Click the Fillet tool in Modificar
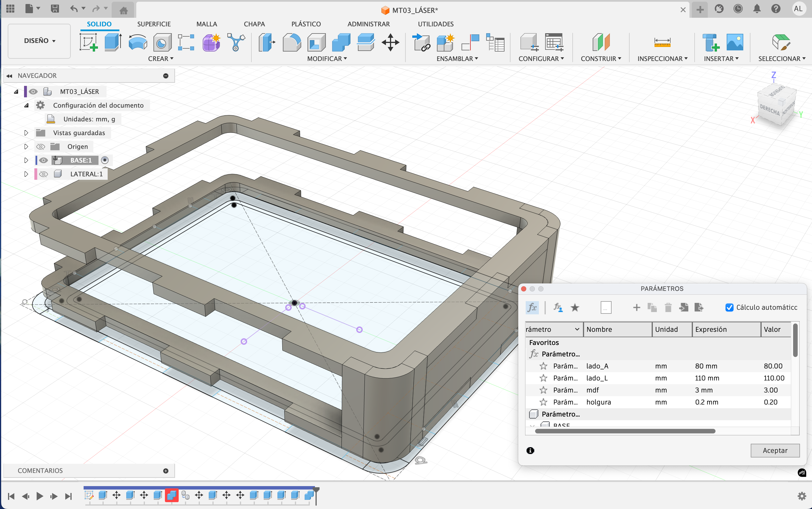Screen dimensions: 812x509 click(291, 43)
